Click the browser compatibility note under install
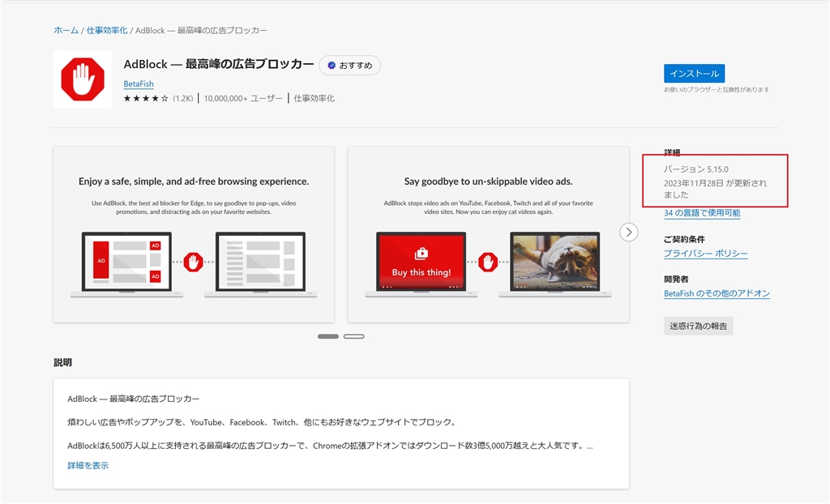The image size is (830, 504). [717, 90]
